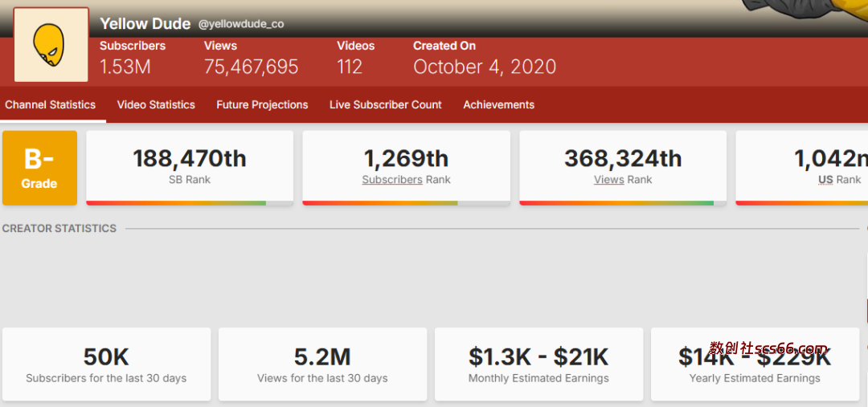
Task: Click the 188,470th SB Rank card
Action: click(x=190, y=165)
